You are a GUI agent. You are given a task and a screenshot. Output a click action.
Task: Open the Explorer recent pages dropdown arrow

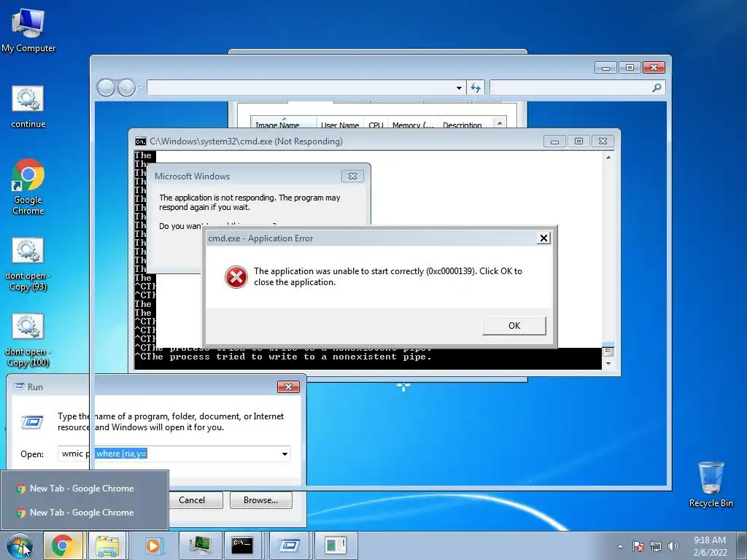[x=141, y=88]
